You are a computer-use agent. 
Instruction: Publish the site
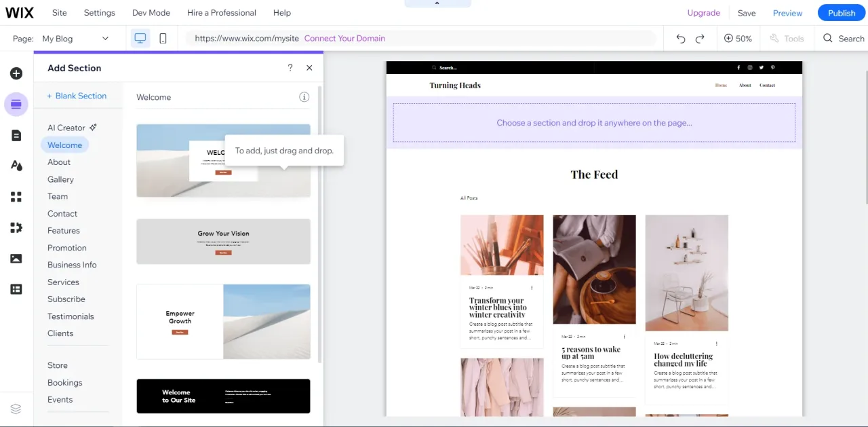pos(841,12)
